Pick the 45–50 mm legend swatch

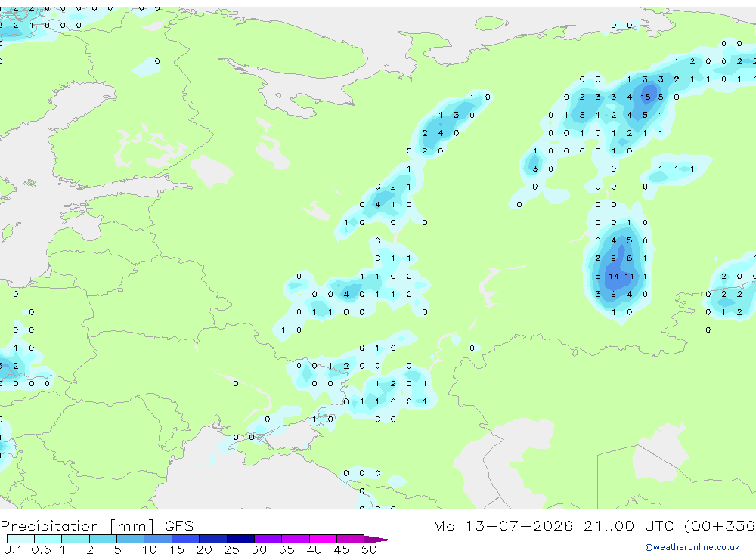(351, 539)
